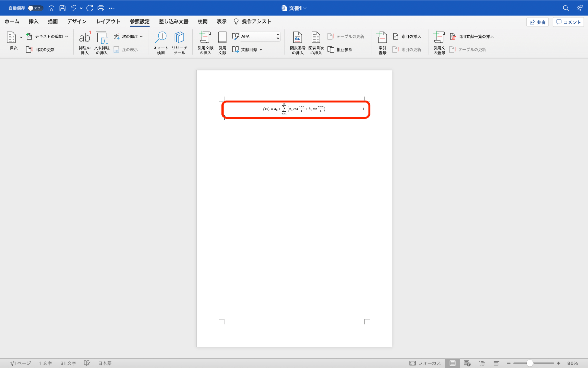Expand the 目次 dropdown arrow
Screen dimensions: 588x368
[x=21, y=37]
